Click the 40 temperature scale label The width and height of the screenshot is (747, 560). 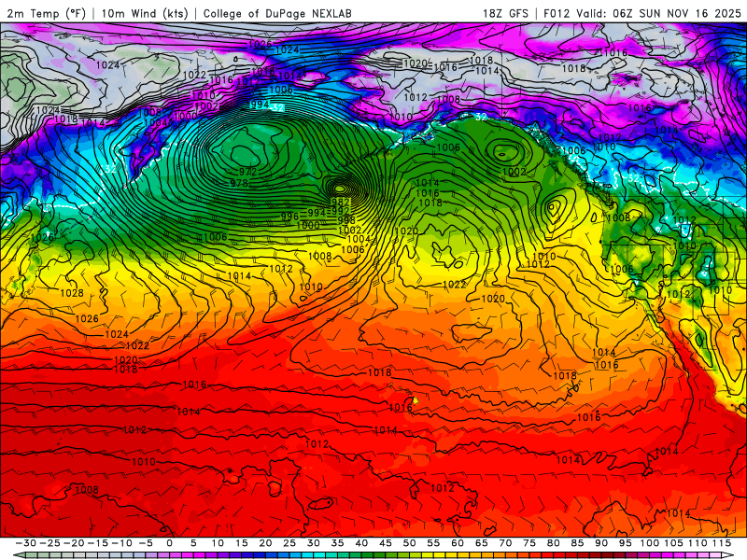[x=361, y=543]
